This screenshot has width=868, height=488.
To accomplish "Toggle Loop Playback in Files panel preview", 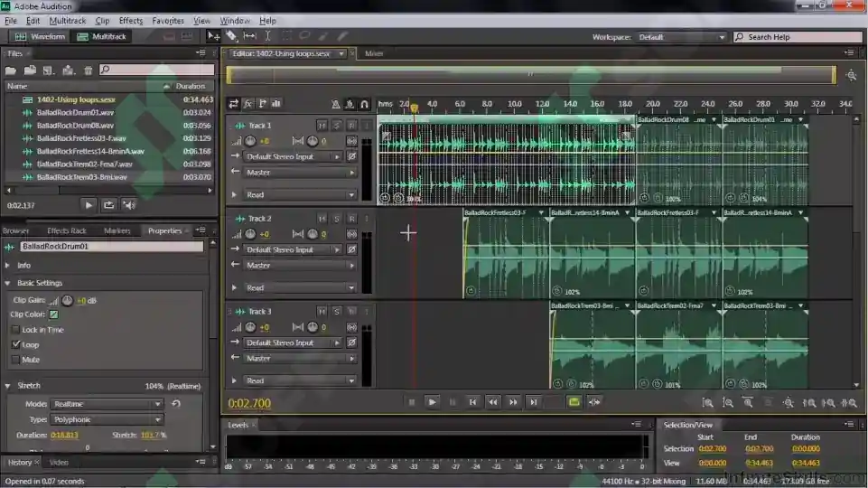I will click(108, 205).
